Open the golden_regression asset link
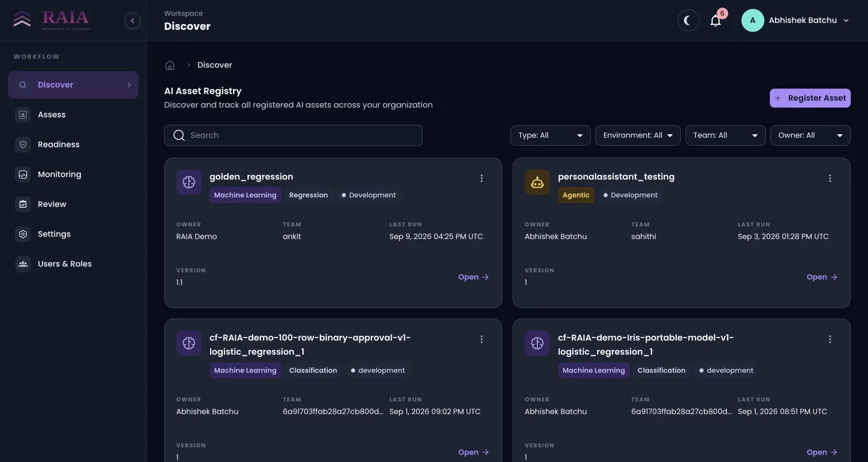This screenshot has width=868, height=462. pos(474,277)
